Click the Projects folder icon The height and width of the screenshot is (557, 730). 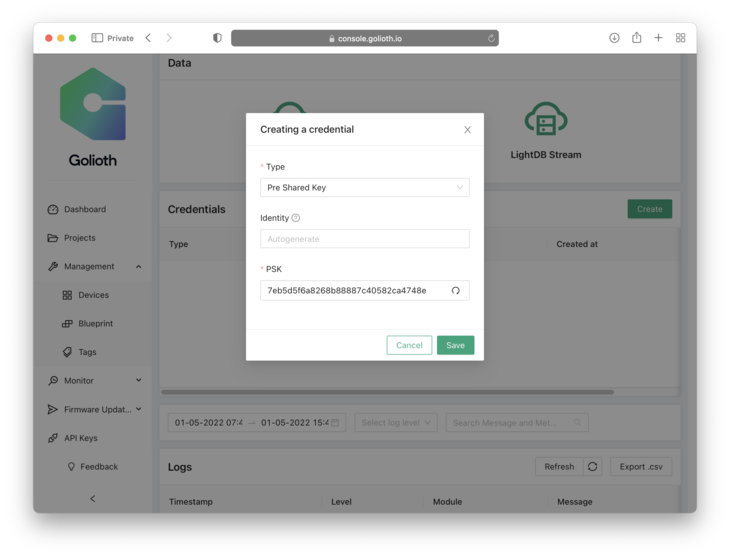point(53,238)
